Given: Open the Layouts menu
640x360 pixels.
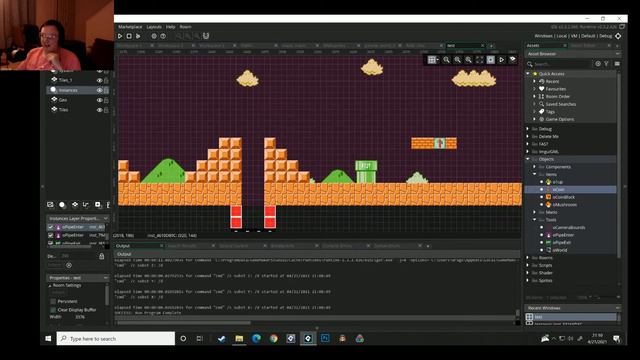Looking at the screenshot, I should click(x=154, y=27).
